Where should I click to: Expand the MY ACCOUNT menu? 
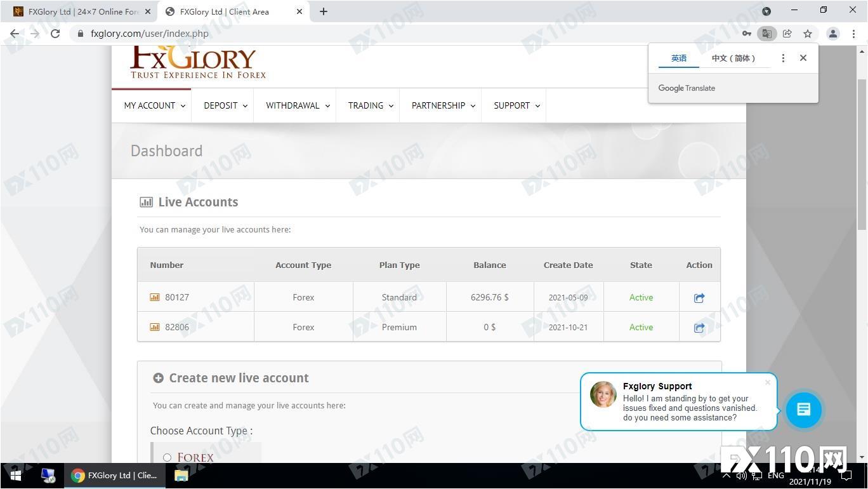tap(154, 105)
